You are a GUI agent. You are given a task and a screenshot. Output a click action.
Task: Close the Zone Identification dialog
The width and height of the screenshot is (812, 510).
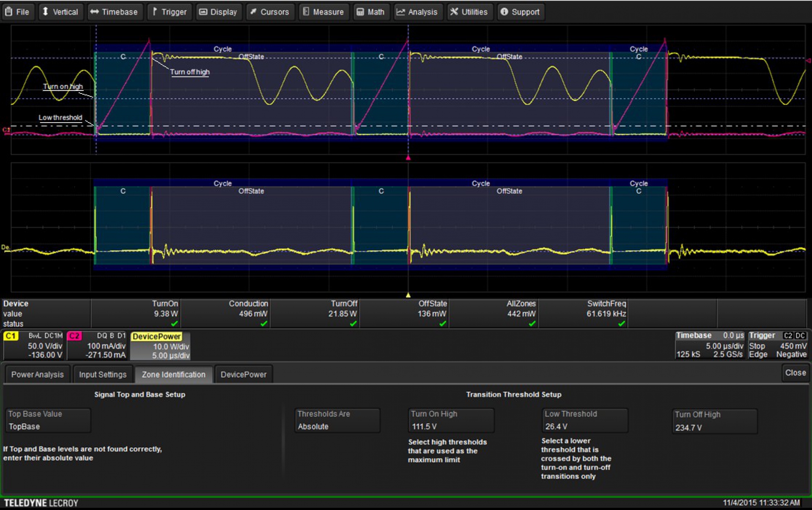click(795, 373)
